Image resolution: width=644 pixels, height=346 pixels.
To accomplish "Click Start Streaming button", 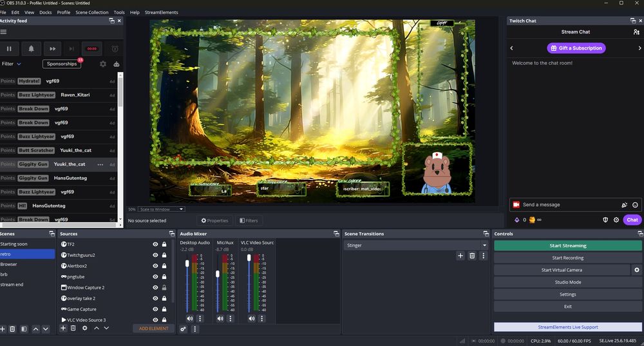I will point(567,245).
